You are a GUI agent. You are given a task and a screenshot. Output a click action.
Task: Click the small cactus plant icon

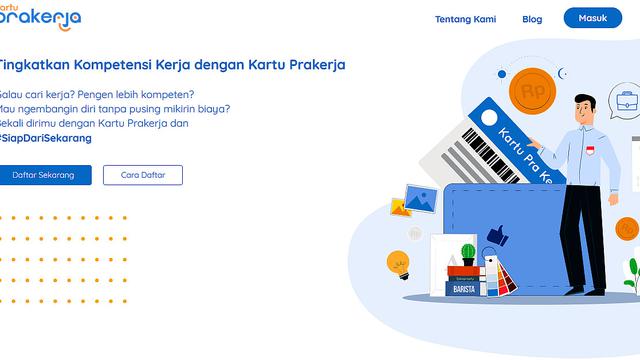click(x=469, y=255)
